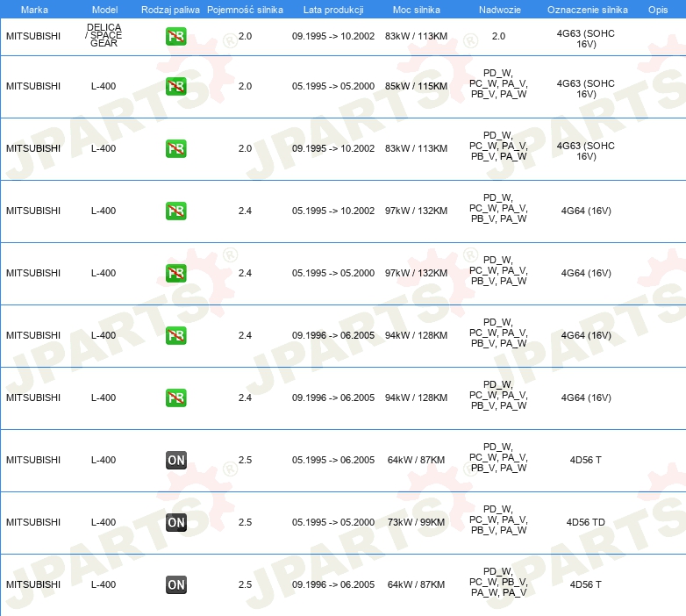
Task: Click the PB fuel icon in the DELICA / SPACE GEAR row
Action: pyautogui.click(x=175, y=36)
